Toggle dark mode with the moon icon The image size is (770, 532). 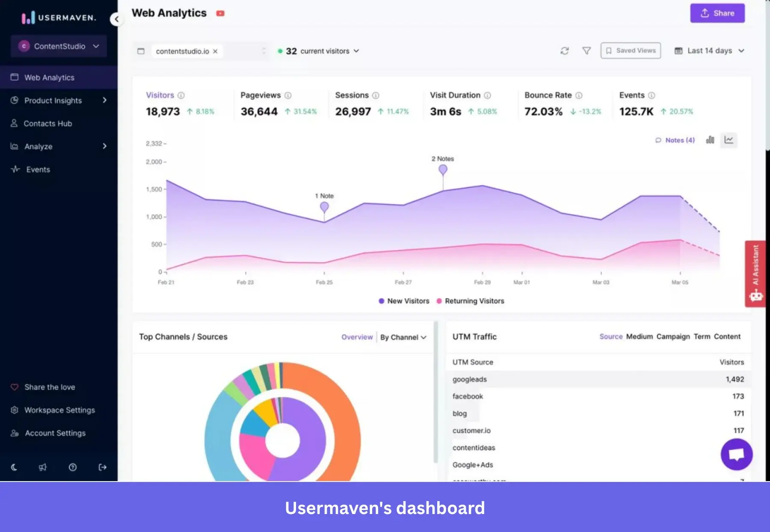[14, 467]
